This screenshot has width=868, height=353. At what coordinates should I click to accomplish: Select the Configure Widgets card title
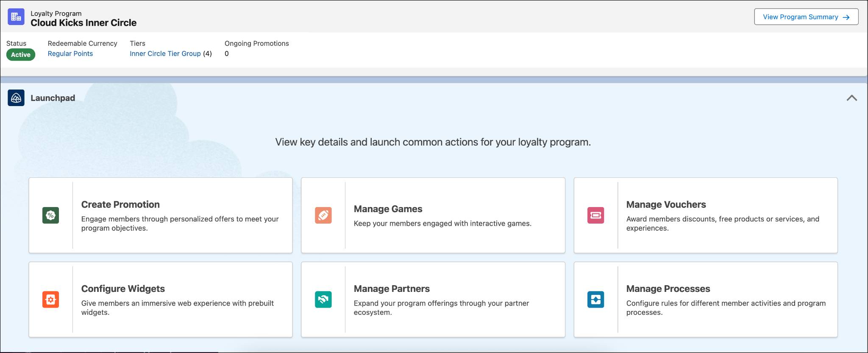123,289
